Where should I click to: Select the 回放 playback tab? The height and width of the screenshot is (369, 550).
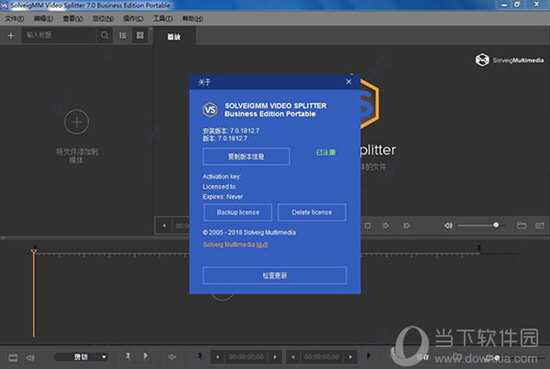[x=174, y=37]
